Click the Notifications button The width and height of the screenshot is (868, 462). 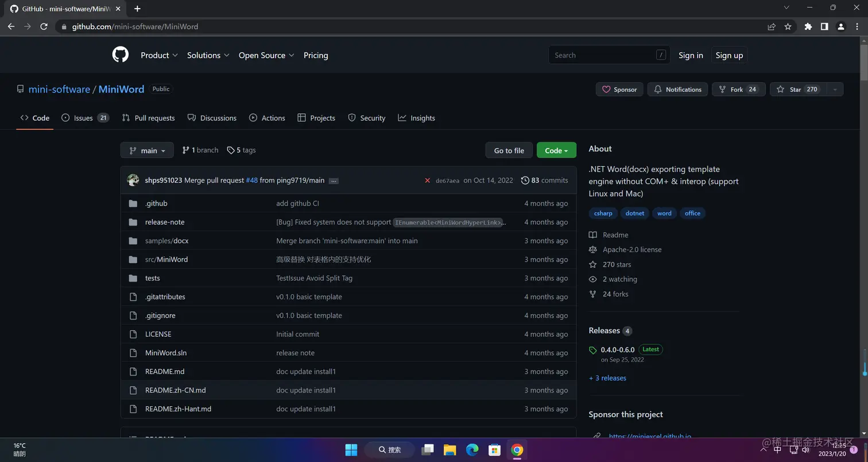coord(677,89)
